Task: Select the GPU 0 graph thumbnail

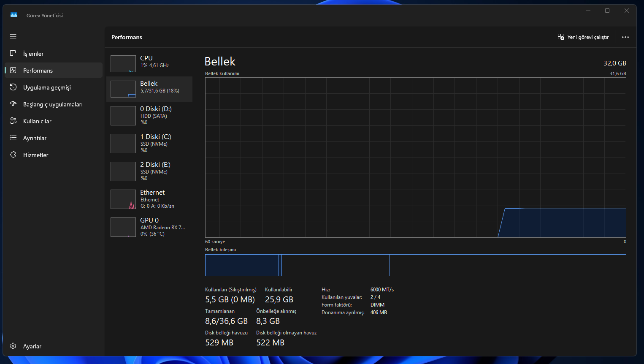Action: click(123, 227)
